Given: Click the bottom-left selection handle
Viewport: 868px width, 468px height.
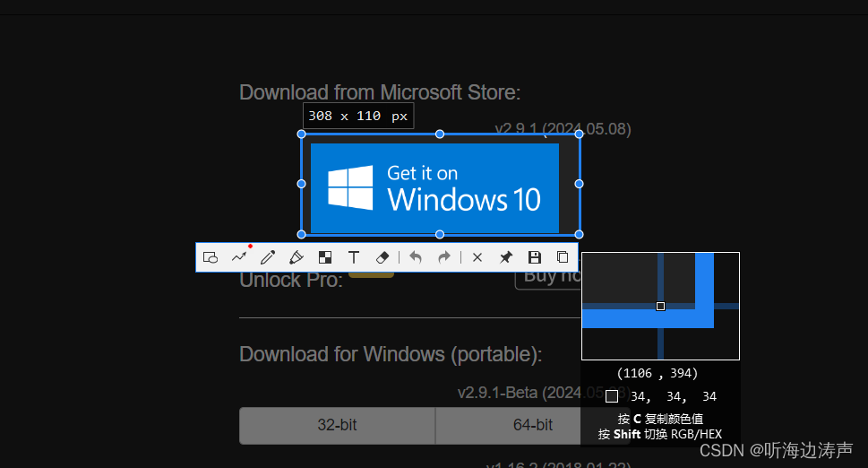Looking at the screenshot, I should pos(301,234).
